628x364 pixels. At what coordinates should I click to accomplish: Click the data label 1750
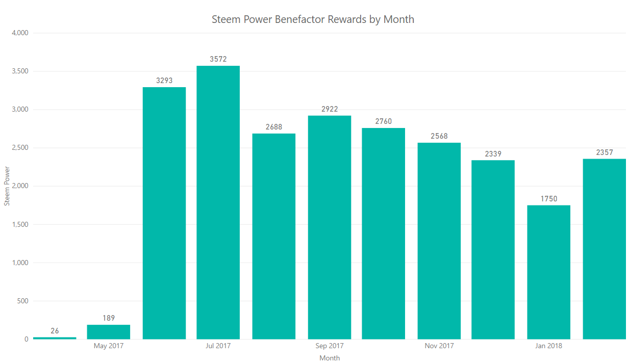tap(549, 199)
